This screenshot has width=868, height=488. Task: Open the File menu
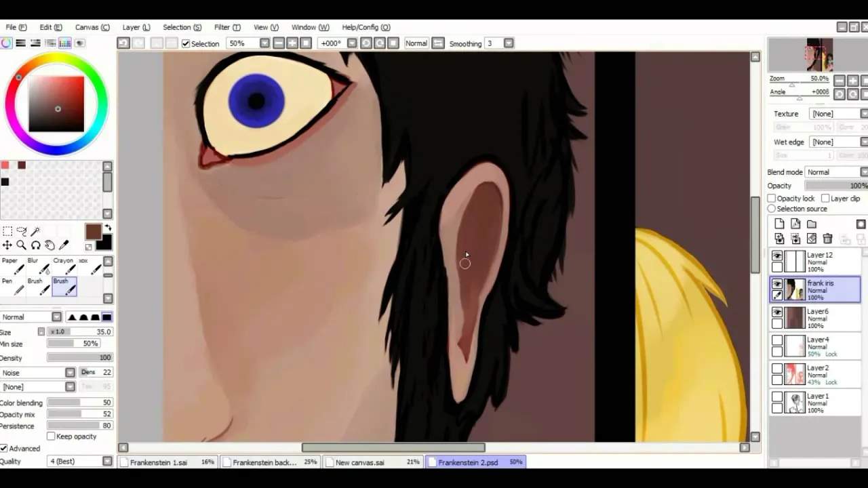[x=16, y=27]
